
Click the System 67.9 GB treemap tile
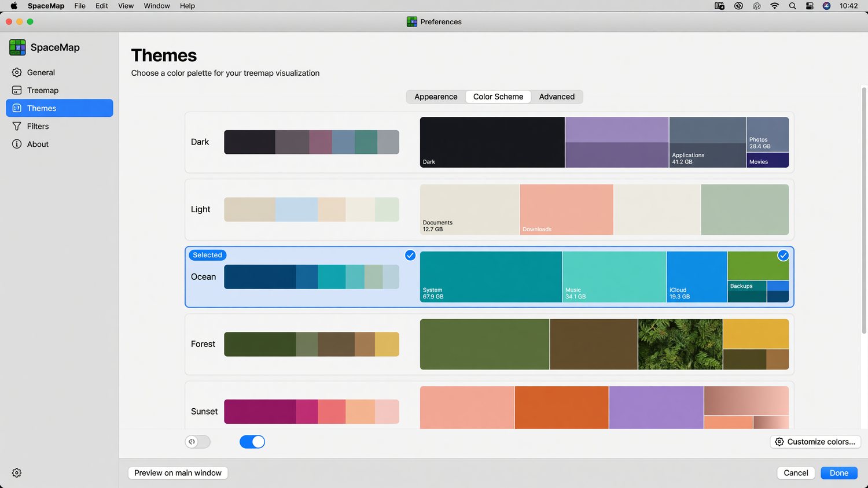491,276
